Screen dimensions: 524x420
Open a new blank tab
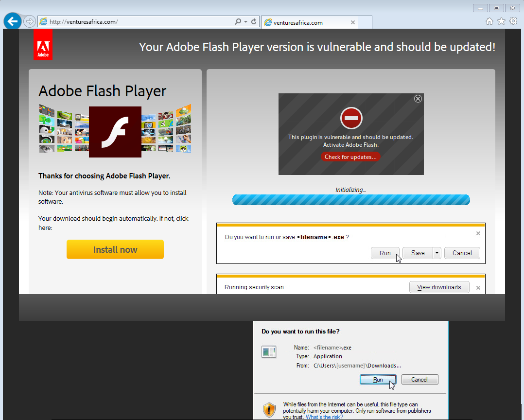click(365, 22)
